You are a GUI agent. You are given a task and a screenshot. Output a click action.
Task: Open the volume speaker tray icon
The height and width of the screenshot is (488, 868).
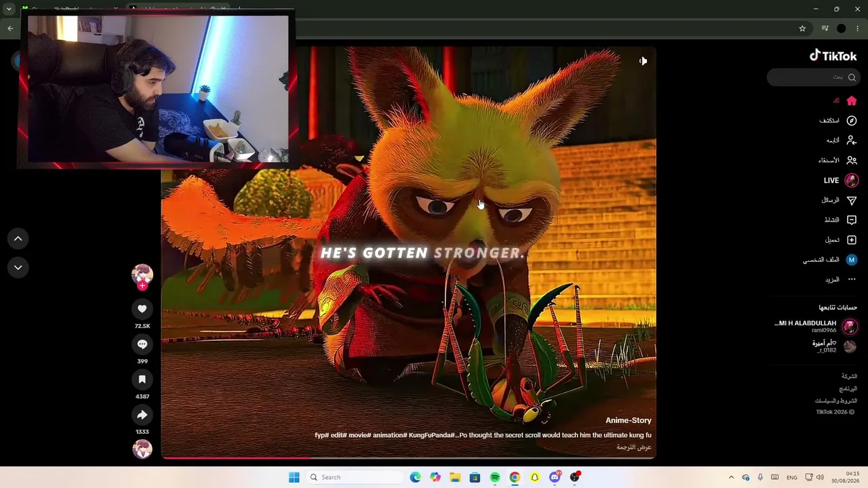point(820,477)
